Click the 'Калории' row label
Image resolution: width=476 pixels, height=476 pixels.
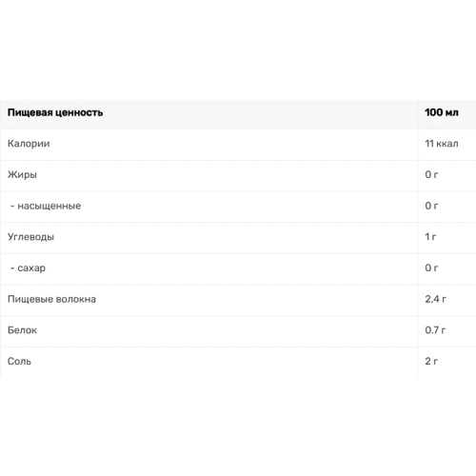pyautogui.click(x=29, y=144)
